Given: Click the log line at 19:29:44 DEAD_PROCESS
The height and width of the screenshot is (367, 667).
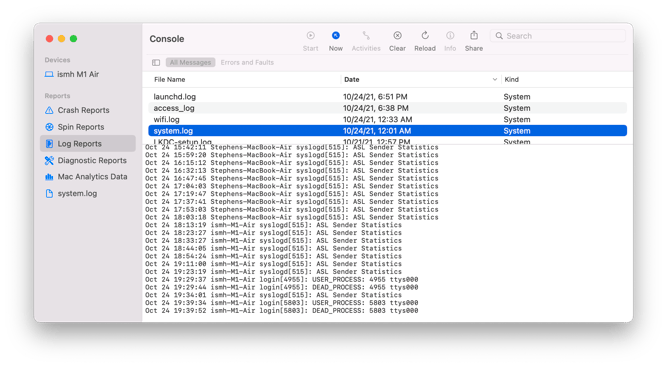Looking at the screenshot, I should [282, 287].
